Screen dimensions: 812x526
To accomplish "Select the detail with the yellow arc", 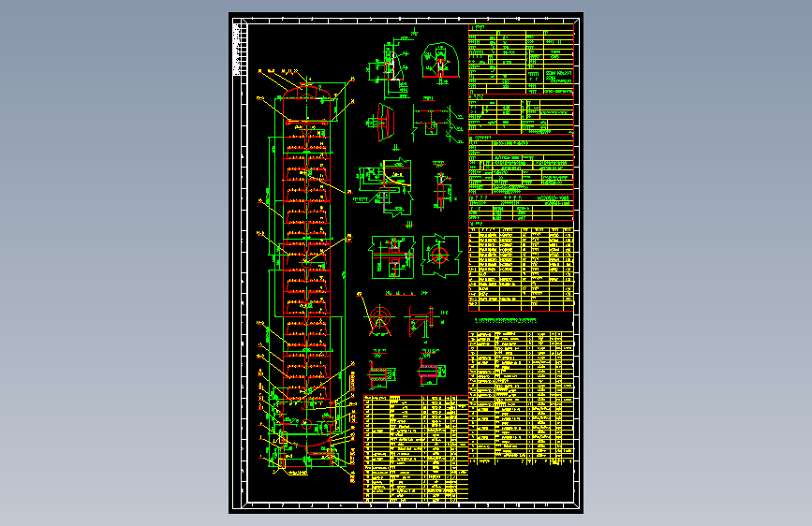I will [386, 186].
